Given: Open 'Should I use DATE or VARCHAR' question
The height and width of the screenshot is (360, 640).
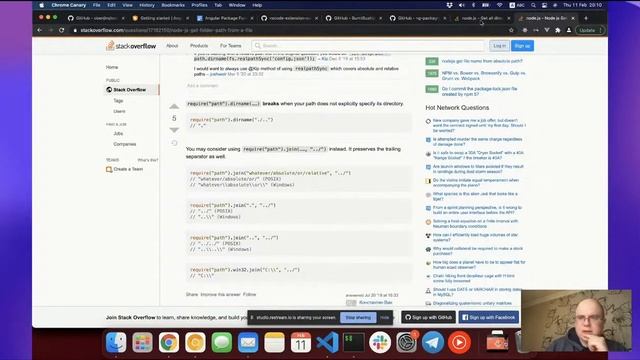Looking at the screenshot, I should (477, 291).
